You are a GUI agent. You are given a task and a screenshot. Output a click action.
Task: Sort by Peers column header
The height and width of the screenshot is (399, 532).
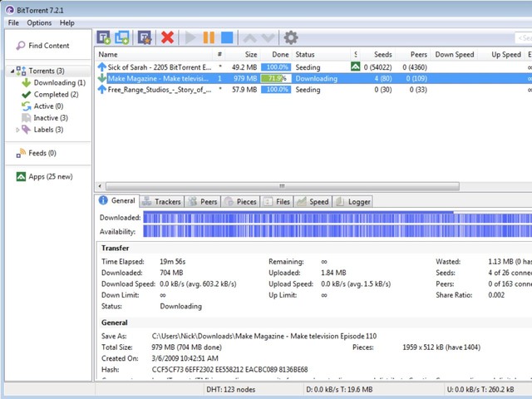(x=413, y=54)
